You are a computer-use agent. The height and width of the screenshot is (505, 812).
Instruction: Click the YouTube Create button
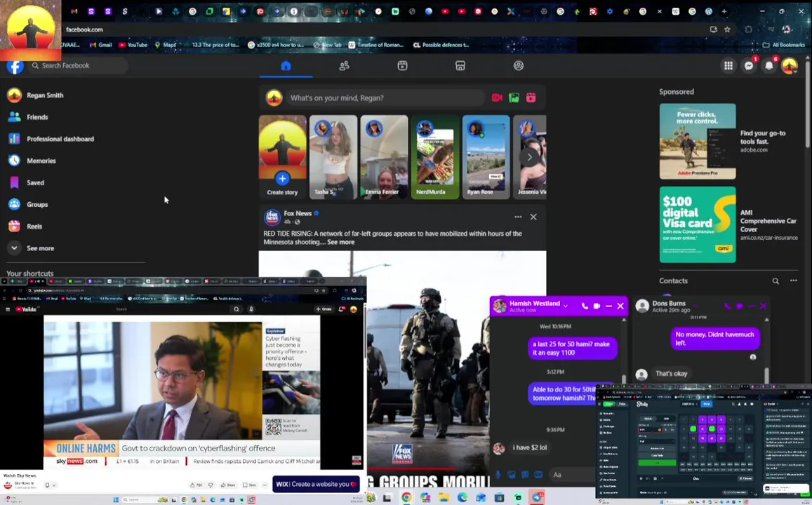(324, 309)
